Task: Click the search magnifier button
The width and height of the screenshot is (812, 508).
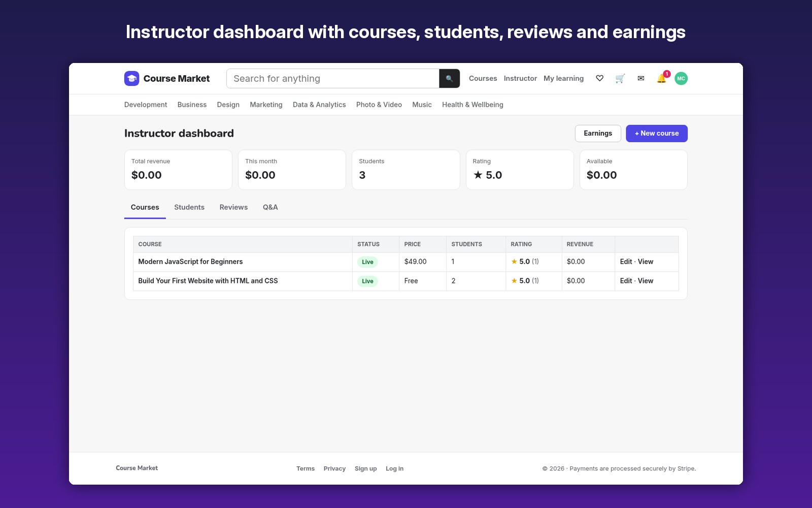Action: pyautogui.click(x=449, y=78)
